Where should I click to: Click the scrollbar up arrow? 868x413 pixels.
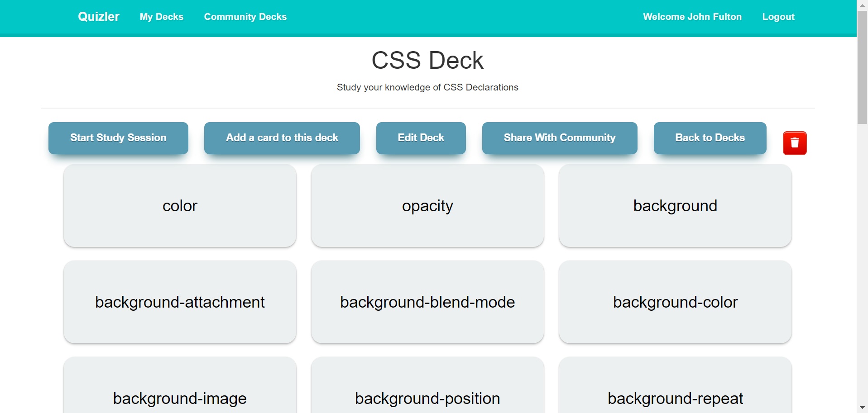coord(862,5)
